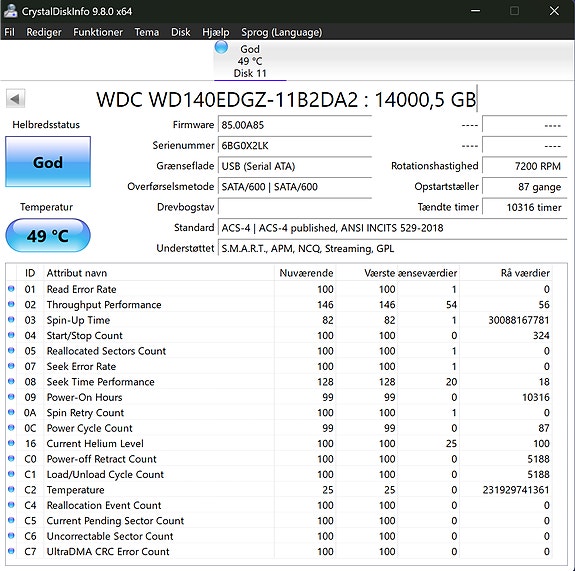Open the Sprog (Language) menu
The height and width of the screenshot is (571, 575).
(281, 32)
